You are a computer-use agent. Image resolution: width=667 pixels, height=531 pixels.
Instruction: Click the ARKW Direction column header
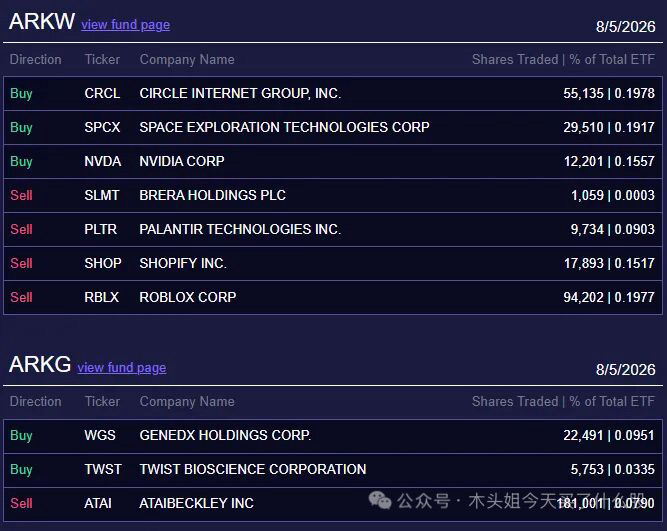36,59
